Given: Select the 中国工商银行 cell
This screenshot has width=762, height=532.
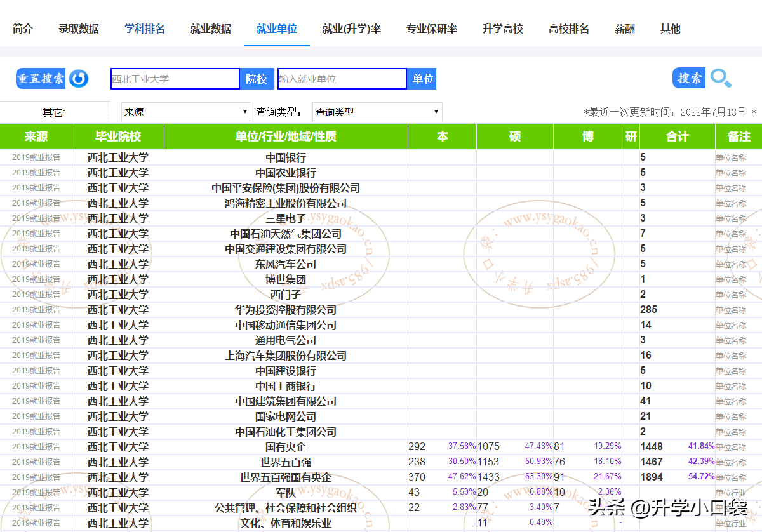Looking at the screenshot, I should tap(286, 386).
